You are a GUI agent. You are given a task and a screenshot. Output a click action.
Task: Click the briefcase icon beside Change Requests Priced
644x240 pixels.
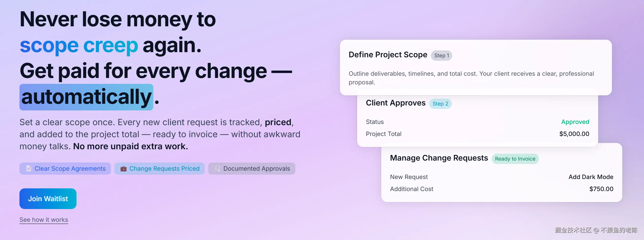click(124, 169)
